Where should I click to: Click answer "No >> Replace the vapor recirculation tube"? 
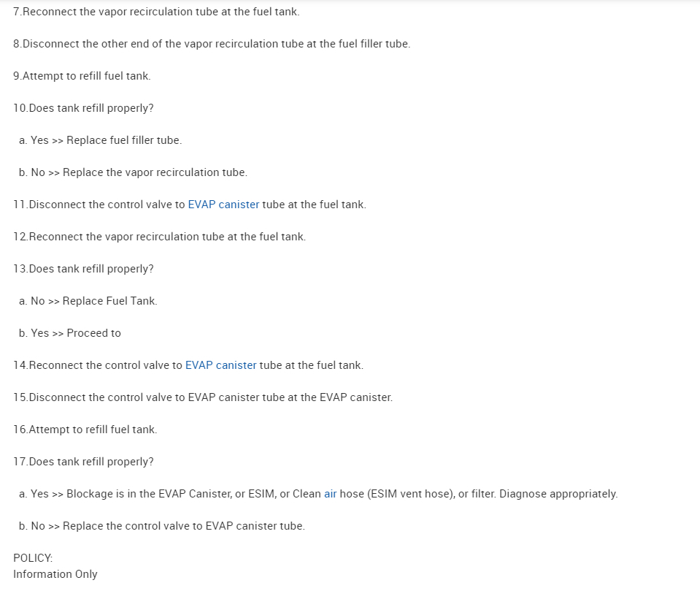coord(133,172)
